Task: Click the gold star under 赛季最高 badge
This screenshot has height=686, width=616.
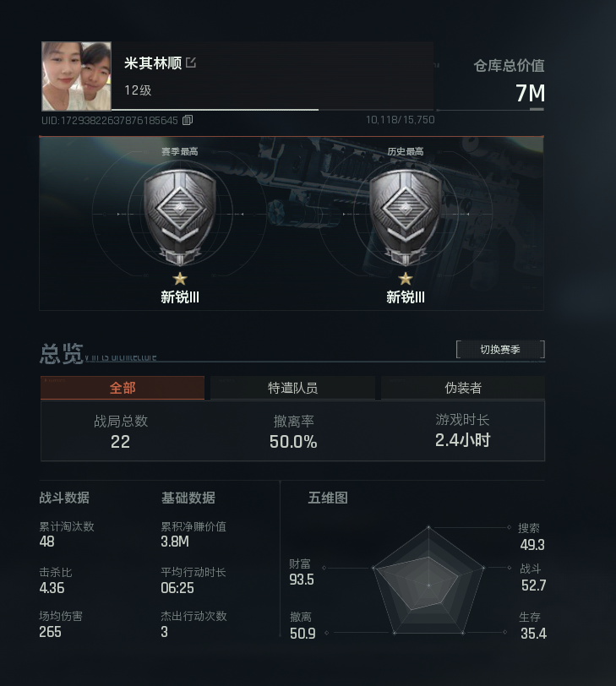Action: (x=180, y=279)
